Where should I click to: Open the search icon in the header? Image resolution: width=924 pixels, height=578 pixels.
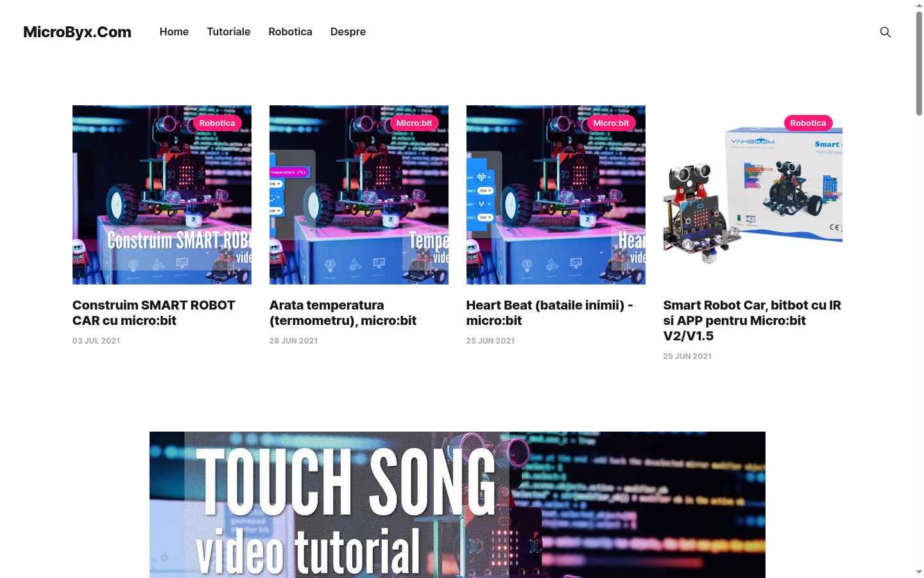point(885,32)
